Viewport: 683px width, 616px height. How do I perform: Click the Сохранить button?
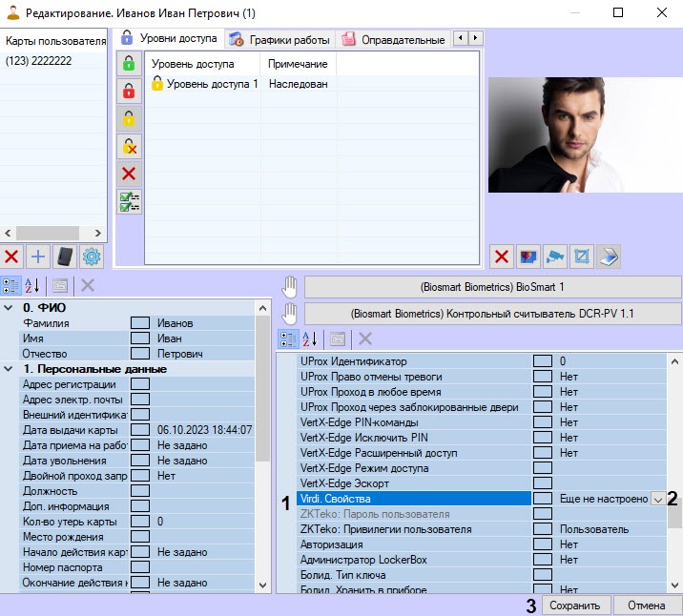[575, 606]
